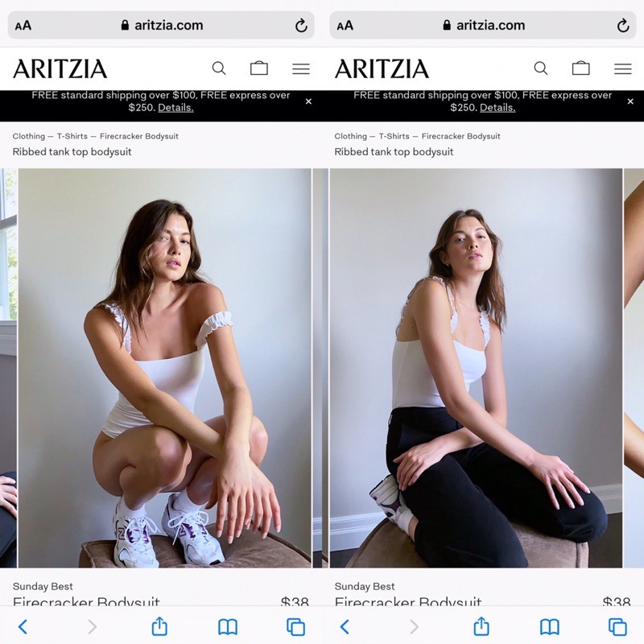Open the AA reader options on the right

pos(345,25)
